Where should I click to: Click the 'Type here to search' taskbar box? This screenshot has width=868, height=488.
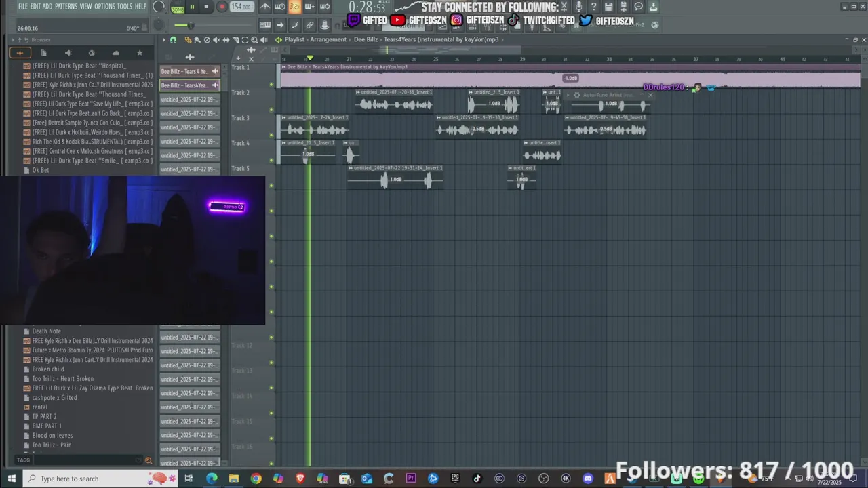(x=100, y=479)
